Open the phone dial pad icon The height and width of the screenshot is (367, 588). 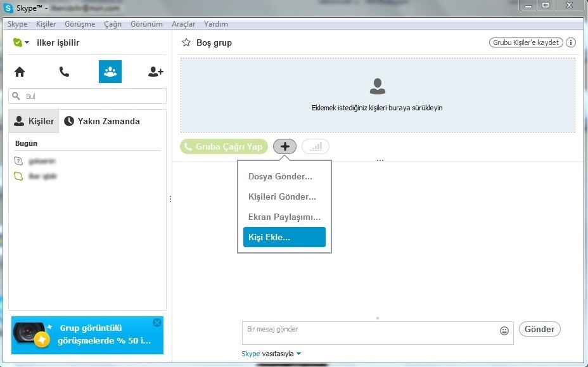pyautogui.click(x=64, y=72)
